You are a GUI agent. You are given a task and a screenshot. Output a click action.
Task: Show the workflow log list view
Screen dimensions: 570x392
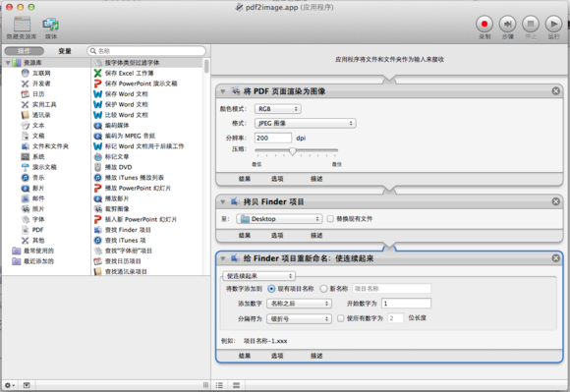(x=219, y=385)
